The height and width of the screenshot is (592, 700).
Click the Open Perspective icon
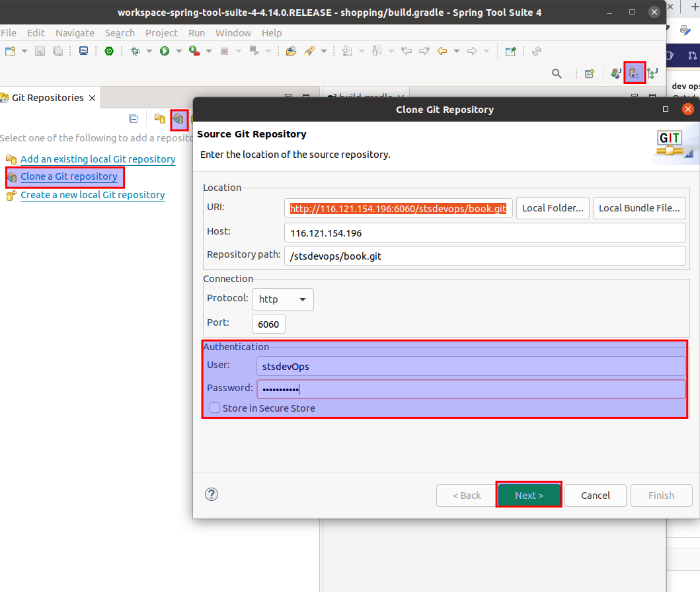point(590,73)
